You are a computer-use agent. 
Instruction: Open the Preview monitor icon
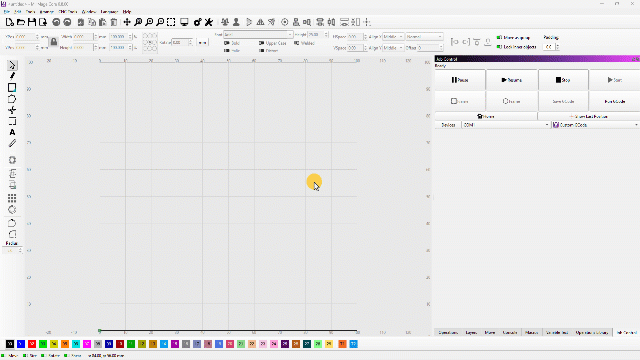tap(184, 22)
